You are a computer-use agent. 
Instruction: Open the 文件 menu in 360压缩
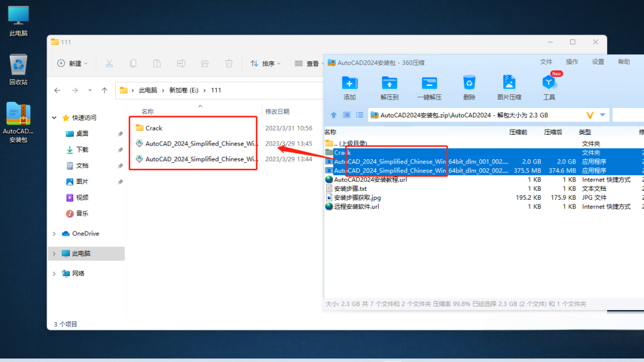coord(546,61)
